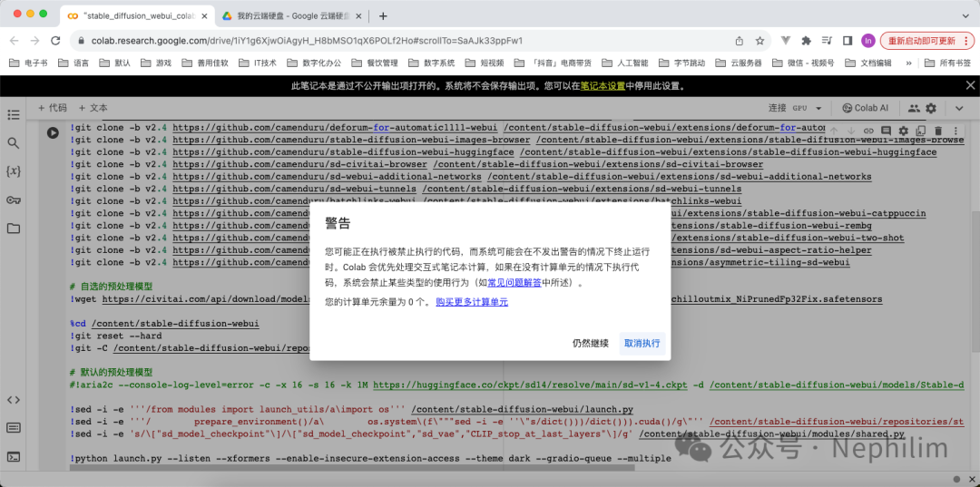Open the IT技术 bookmarks folder
The image size is (980, 487).
click(259, 63)
